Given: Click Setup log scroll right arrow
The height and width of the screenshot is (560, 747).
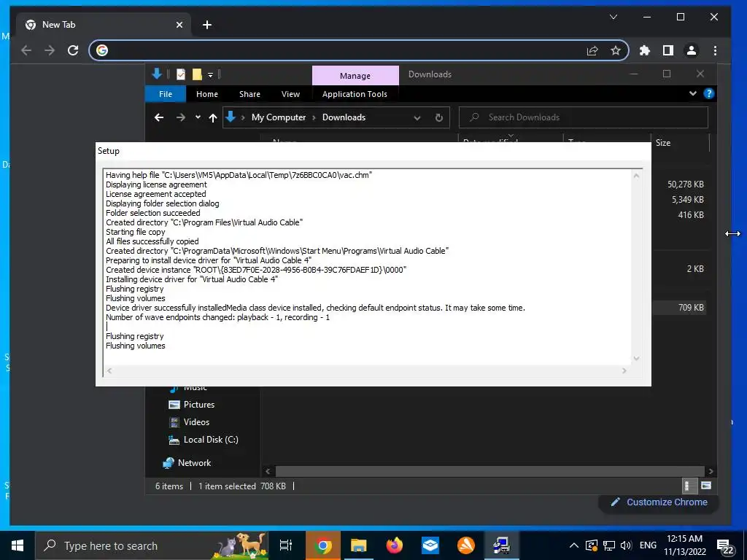Looking at the screenshot, I should pos(624,370).
